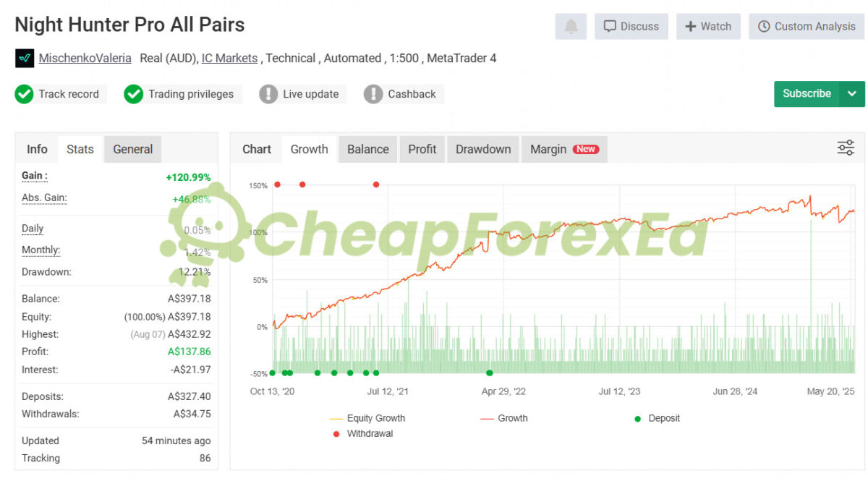Click the Drawdown label in stats
Viewport: 868px width, 481px height.
click(x=46, y=272)
